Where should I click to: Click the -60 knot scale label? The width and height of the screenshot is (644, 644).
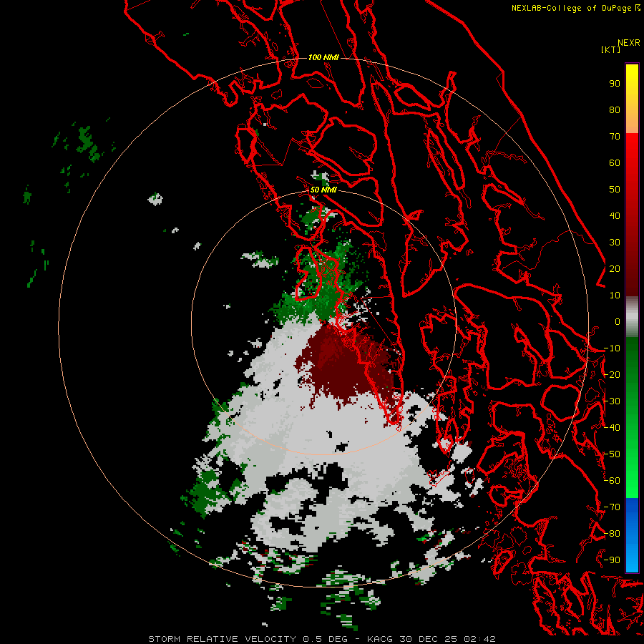612,481
